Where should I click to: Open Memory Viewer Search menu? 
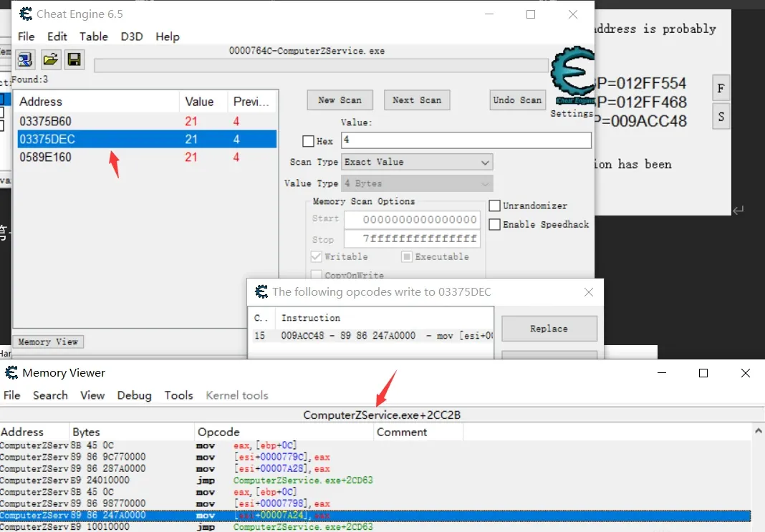pyautogui.click(x=50, y=395)
